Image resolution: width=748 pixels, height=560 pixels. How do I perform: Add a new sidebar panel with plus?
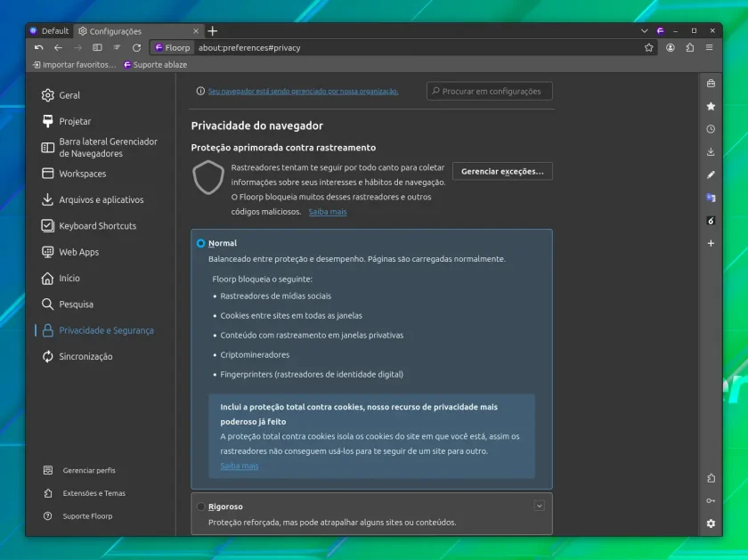[711, 243]
